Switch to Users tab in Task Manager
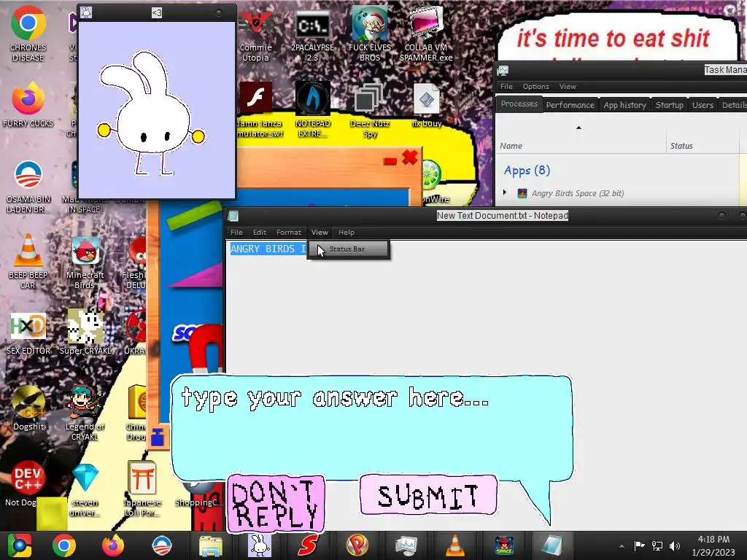 click(703, 105)
